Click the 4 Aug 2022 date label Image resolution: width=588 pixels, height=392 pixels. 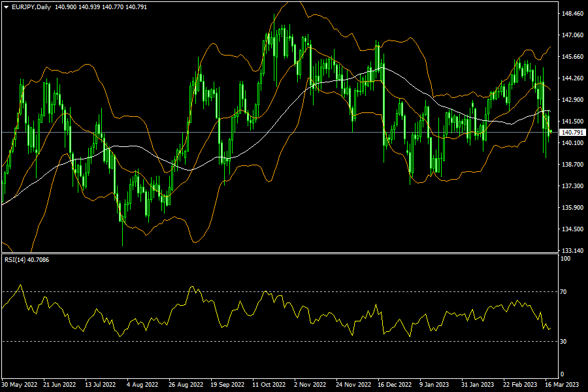[x=142, y=385]
